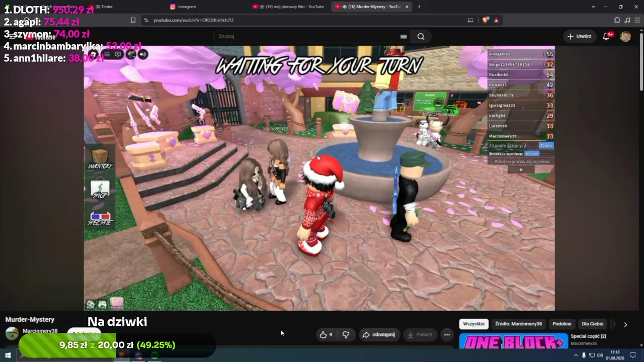Click player Bingo123456789108 in the leaderboard
This screenshot has height=362, width=644.
click(520, 64)
